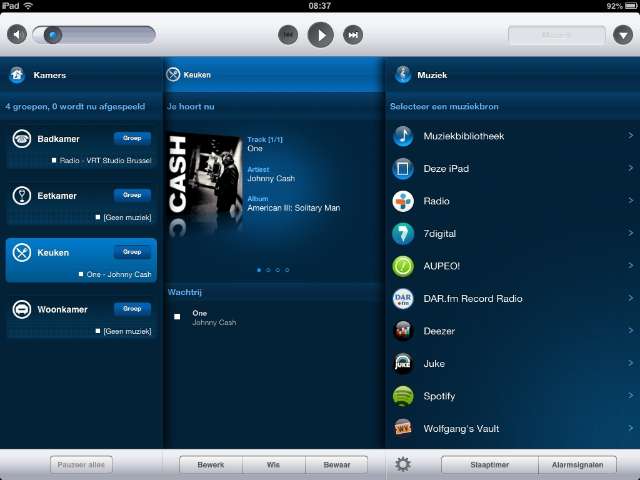
Task: Expand Muziekbibliotheek with its chevron
Action: pyautogui.click(x=630, y=136)
